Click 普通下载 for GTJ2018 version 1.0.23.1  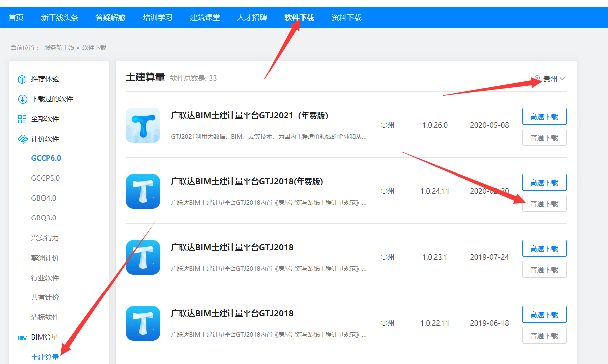[544, 270]
